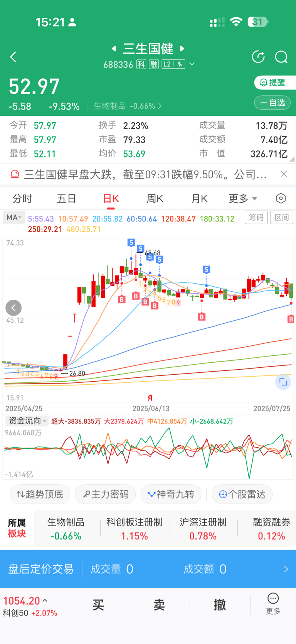Screen dimensions: 296x644
Task: Tap the MA 60:50.64 value
Action: pos(142,219)
